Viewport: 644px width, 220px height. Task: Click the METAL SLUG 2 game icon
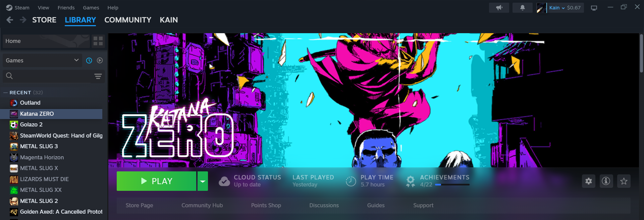tap(14, 201)
